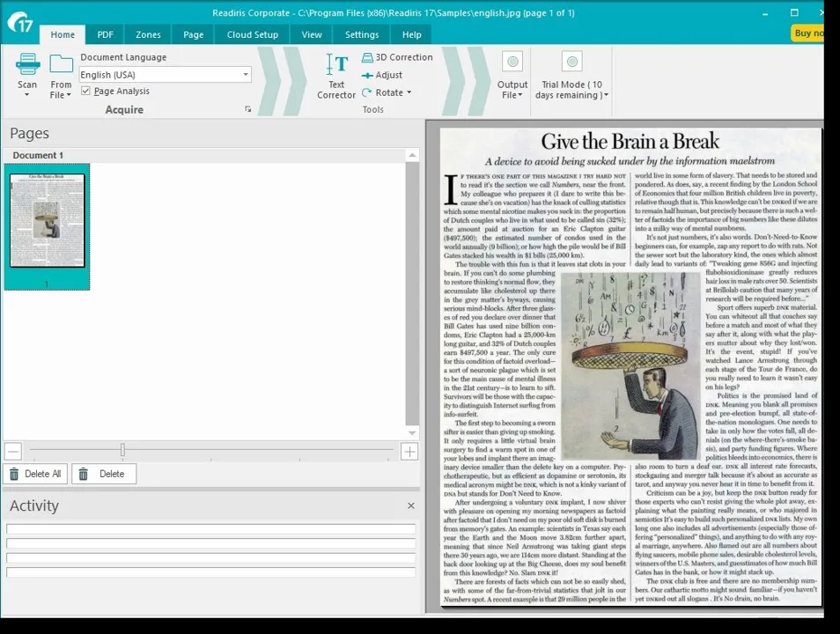Click Pages panel scroll down arrow
840x634 pixels.
(412, 432)
